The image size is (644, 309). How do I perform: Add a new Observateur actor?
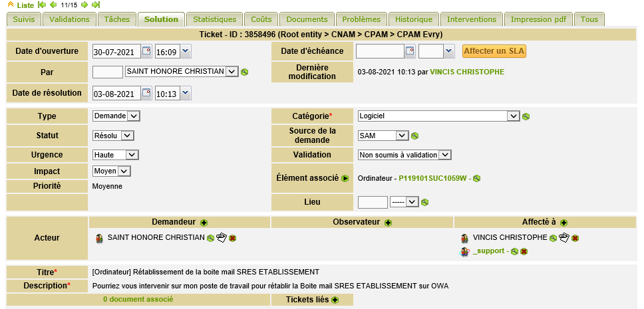coord(388,223)
